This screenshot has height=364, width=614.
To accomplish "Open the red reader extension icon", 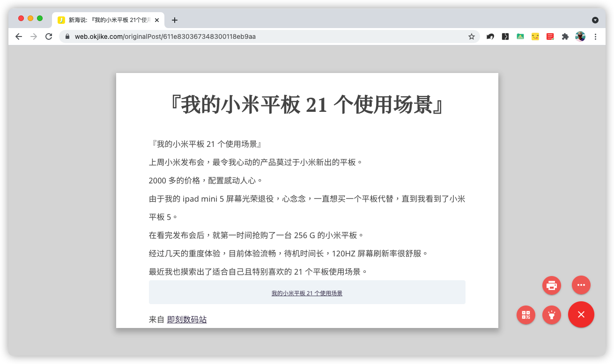I will 550,36.
